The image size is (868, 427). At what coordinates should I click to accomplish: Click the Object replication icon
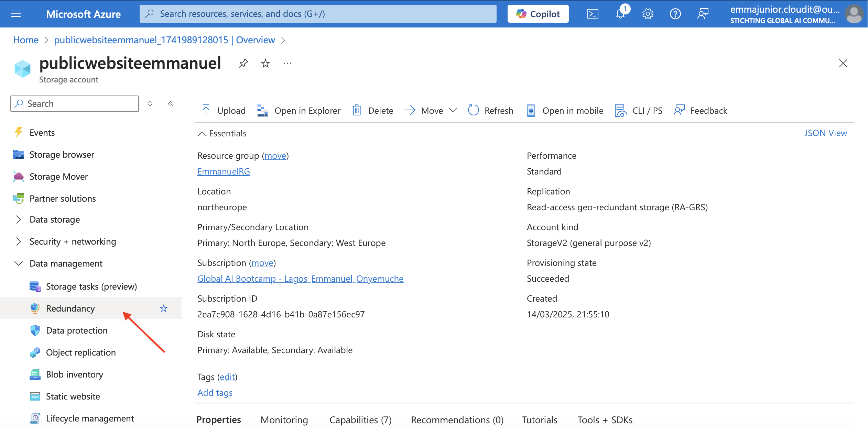pos(35,352)
